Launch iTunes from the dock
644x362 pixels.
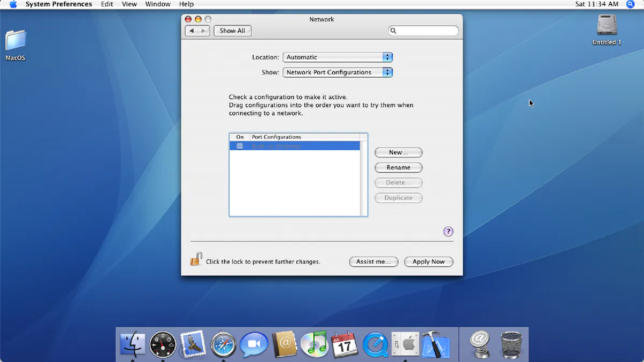coord(314,344)
